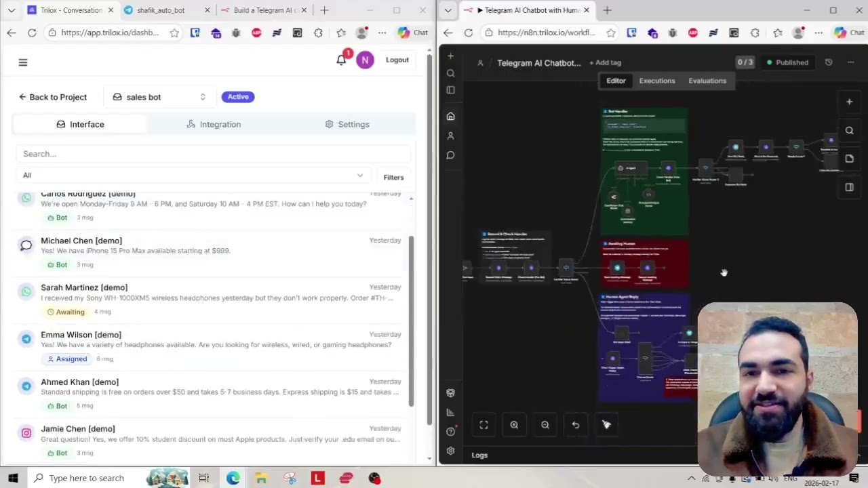Open the tab search dropdown in n8n window
Viewport: 868px width, 488px height.
click(x=448, y=10)
